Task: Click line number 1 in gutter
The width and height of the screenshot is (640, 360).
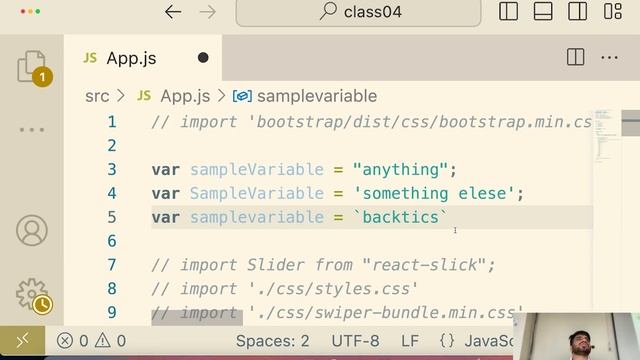Action: click(112, 122)
